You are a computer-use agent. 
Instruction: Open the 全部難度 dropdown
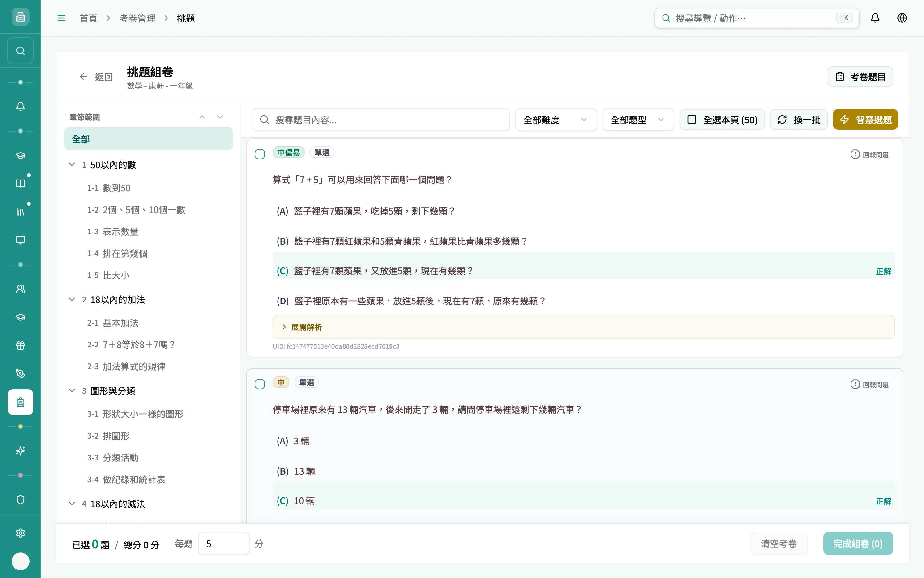[x=556, y=120]
